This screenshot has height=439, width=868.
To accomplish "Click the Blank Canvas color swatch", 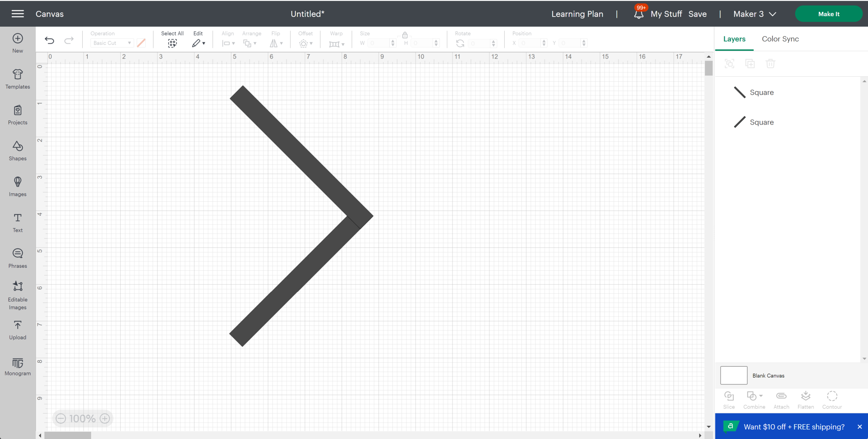I will click(x=734, y=375).
